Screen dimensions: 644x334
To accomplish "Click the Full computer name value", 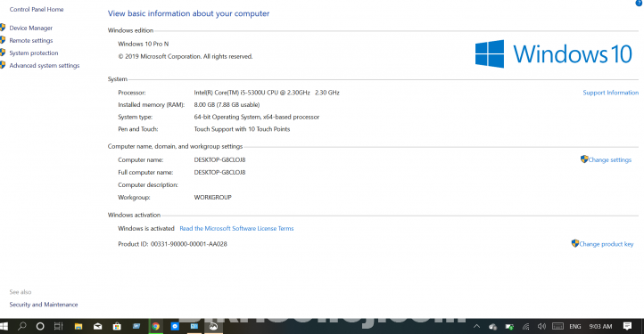I will pyautogui.click(x=219, y=172).
